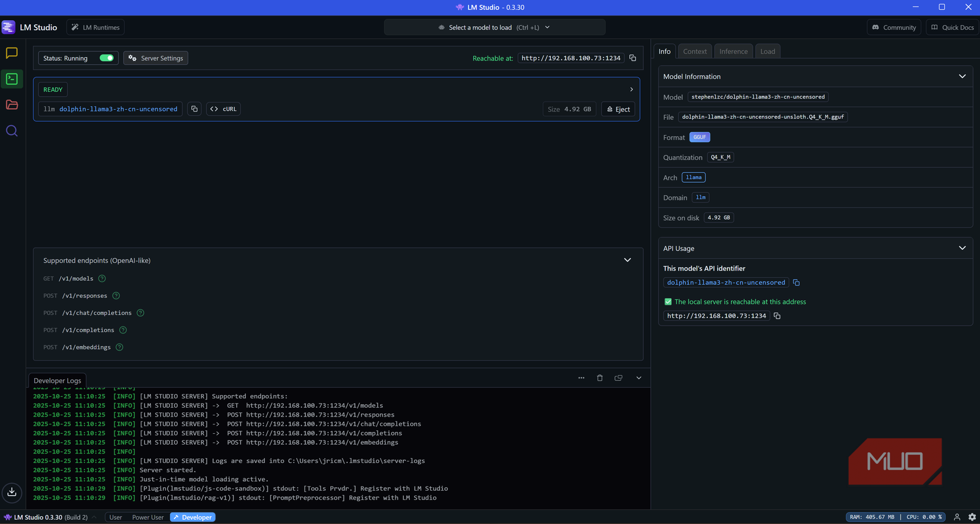The image size is (980, 524).
Task: Click the LM Studio logo icon
Action: (x=8, y=27)
